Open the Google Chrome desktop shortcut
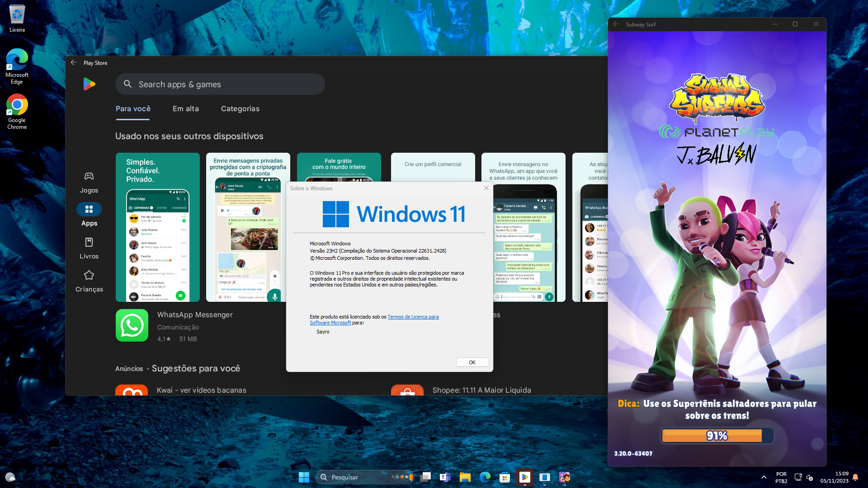This screenshot has height=488, width=868. coord(17,112)
